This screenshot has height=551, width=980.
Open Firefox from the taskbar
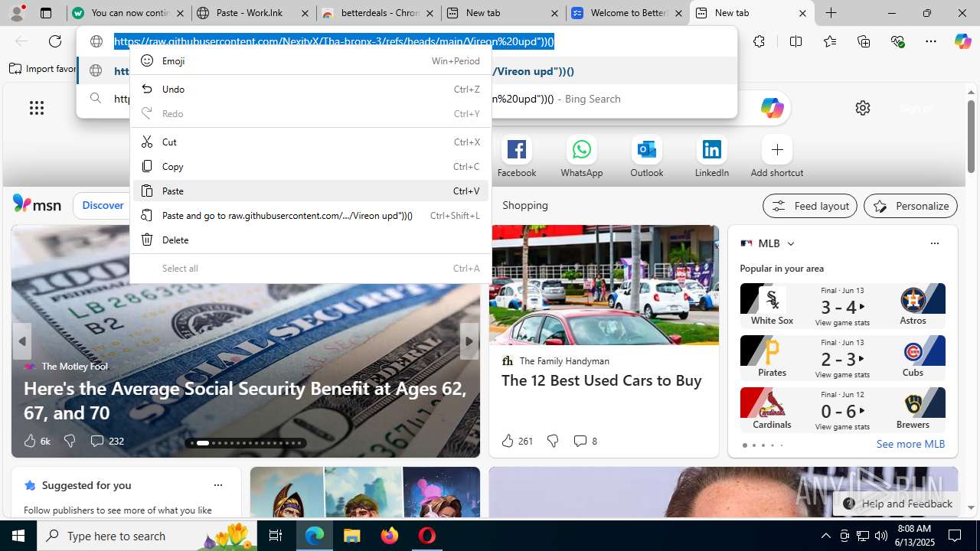point(390,536)
